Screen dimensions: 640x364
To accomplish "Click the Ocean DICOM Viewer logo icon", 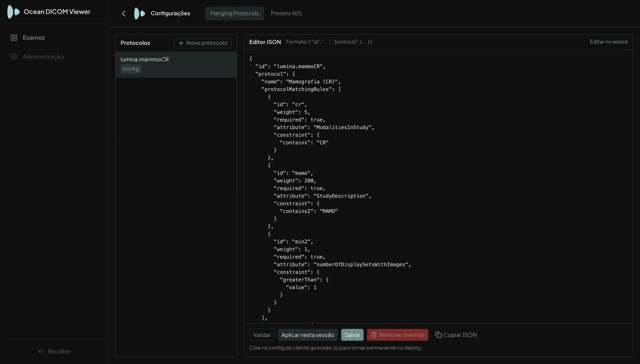I will (x=14, y=12).
